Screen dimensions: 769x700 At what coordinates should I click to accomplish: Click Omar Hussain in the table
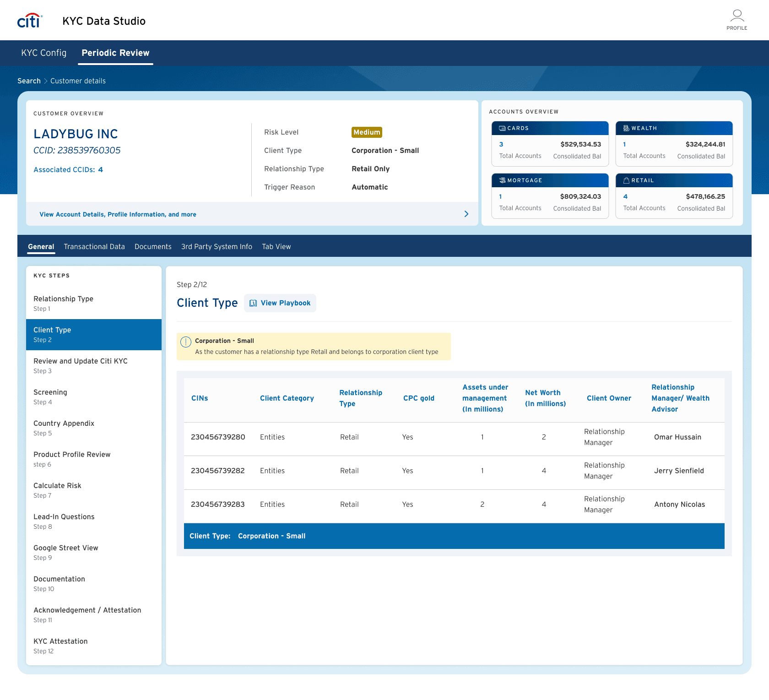point(677,437)
